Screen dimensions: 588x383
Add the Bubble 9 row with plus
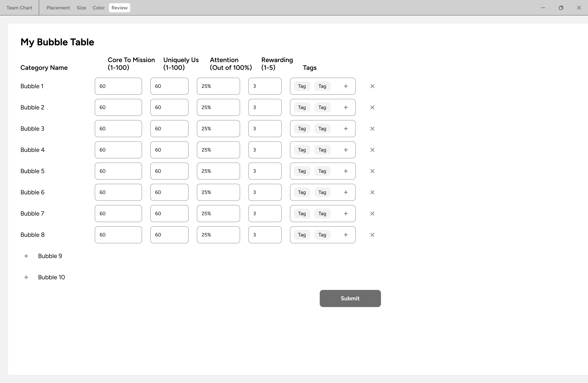[26, 256]
